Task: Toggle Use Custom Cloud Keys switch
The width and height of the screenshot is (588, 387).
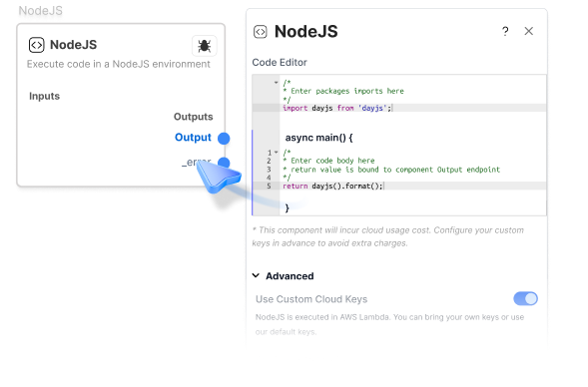Action: [525, 298]
